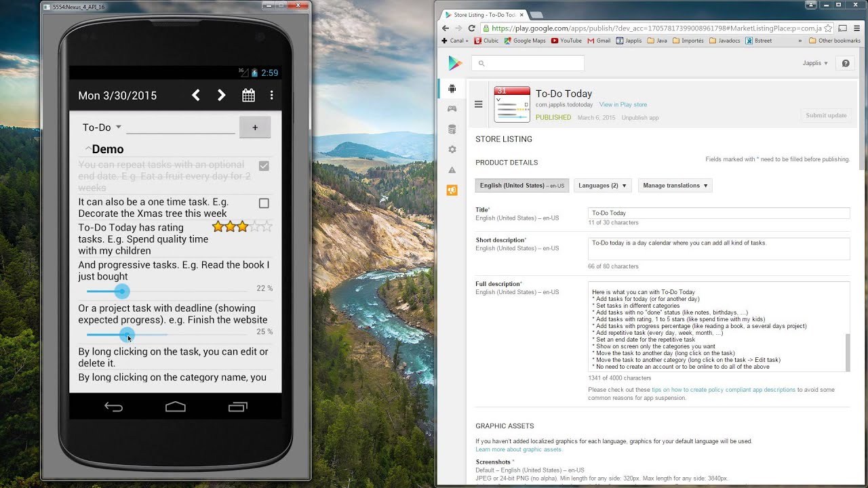Set rating to five stars

[267, 227]
